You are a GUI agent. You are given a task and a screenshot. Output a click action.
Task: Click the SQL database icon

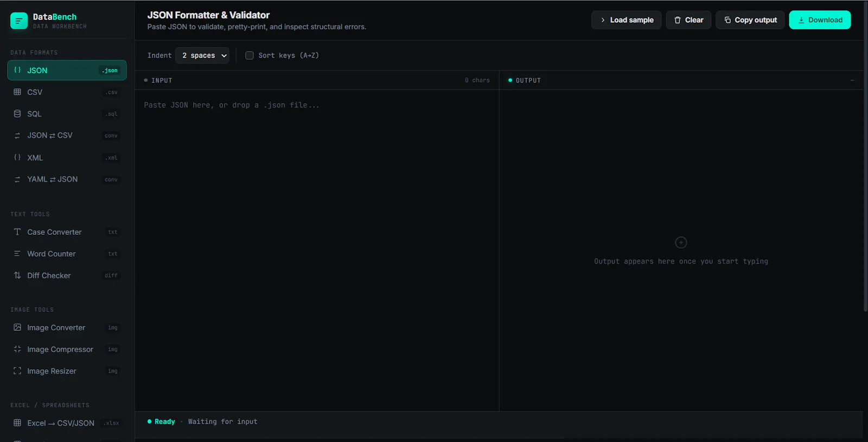coord(17,114)
